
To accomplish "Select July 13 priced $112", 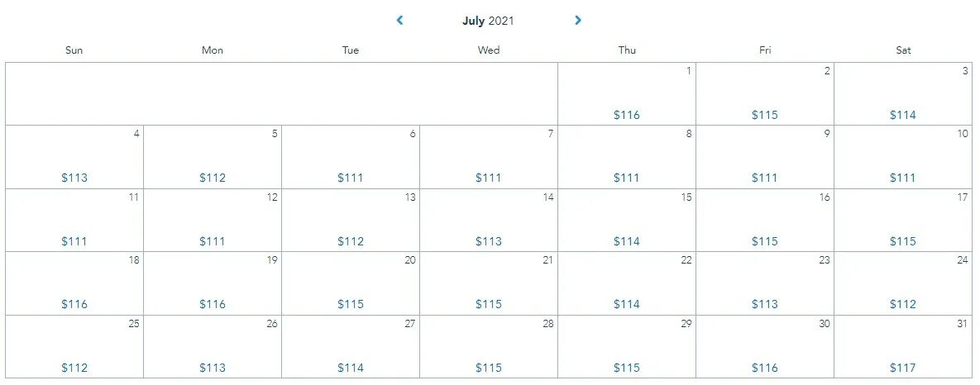I will (x=351, y=221).
